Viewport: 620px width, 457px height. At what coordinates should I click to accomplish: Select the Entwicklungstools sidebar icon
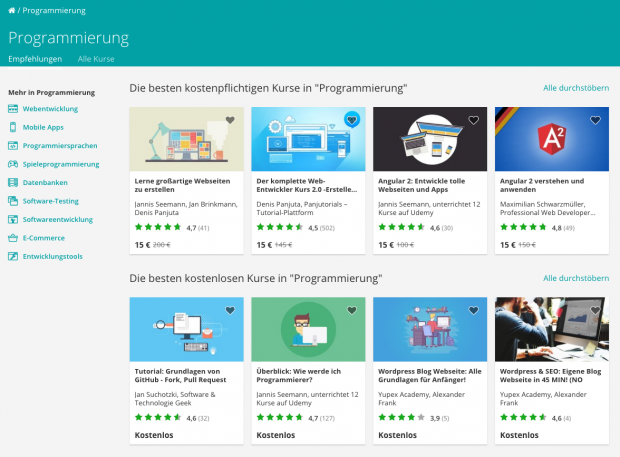tap(13, 257)
